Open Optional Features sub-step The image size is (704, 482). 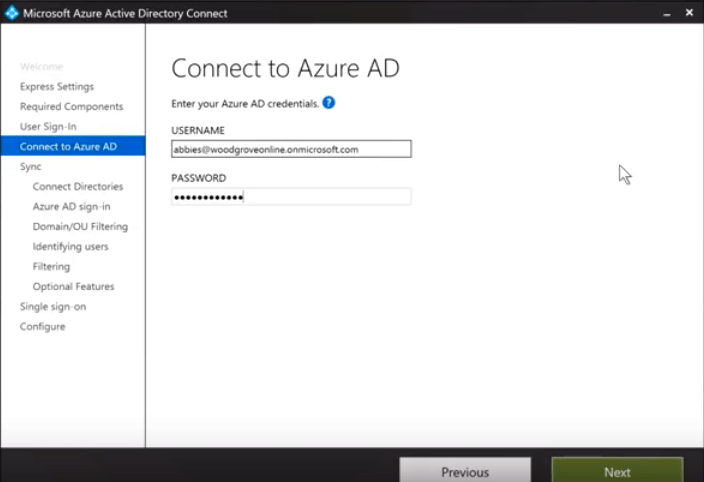click(x=73, y=286)
